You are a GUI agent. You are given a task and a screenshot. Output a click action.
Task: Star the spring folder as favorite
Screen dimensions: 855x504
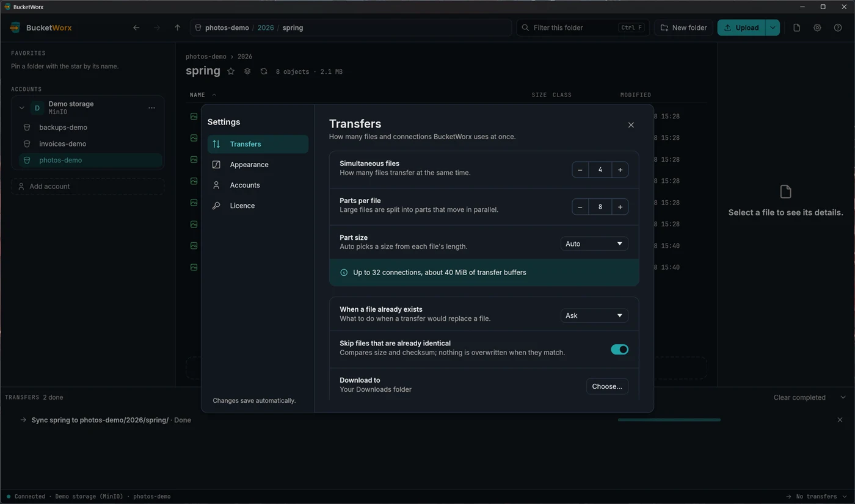pyautogui.click(x=231, y=71)
